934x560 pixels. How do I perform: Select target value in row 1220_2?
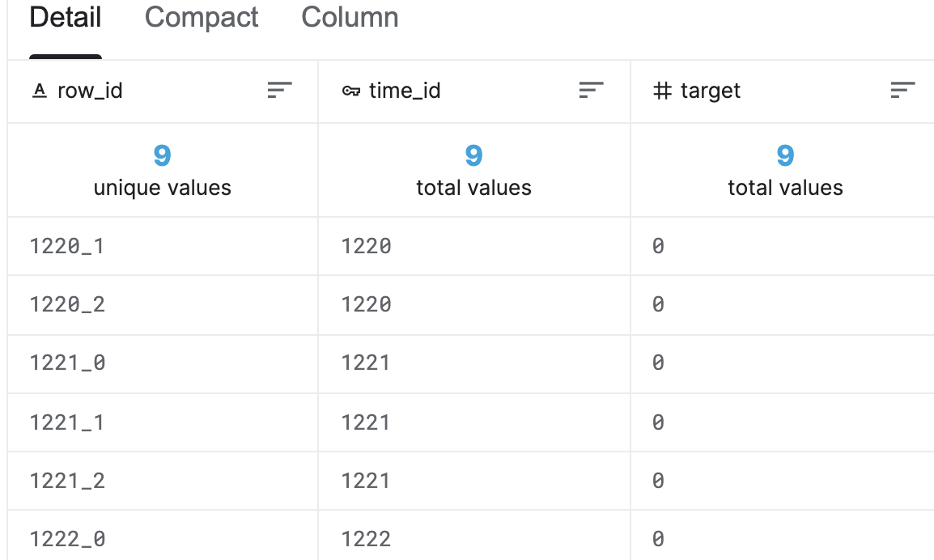pos(658,305)
